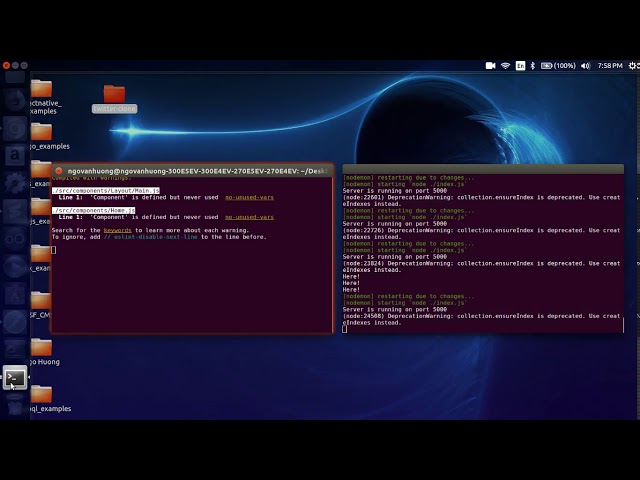Screen dimensions: 640x480
Task: Click the ./src/components/Layout/Main.js path
Action: point(106,191)
